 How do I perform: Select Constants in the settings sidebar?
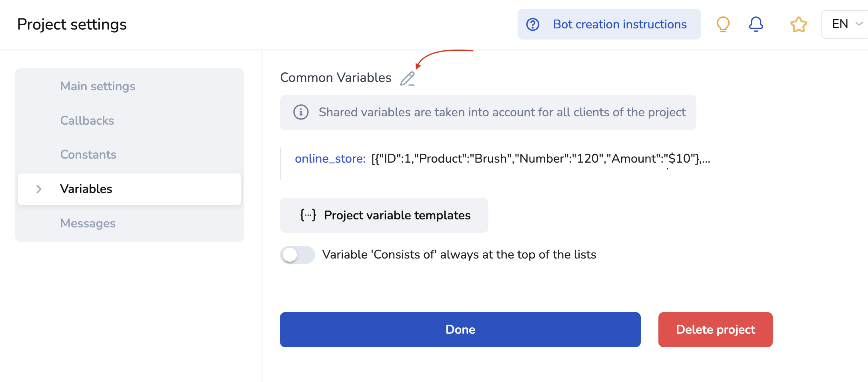coord(88,155)
